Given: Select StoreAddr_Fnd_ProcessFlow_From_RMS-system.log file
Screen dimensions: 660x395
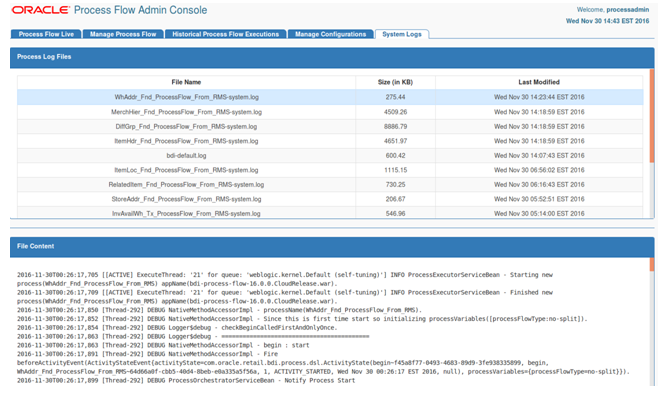Looking at the screenshot, I should click(x=186, y=199).
